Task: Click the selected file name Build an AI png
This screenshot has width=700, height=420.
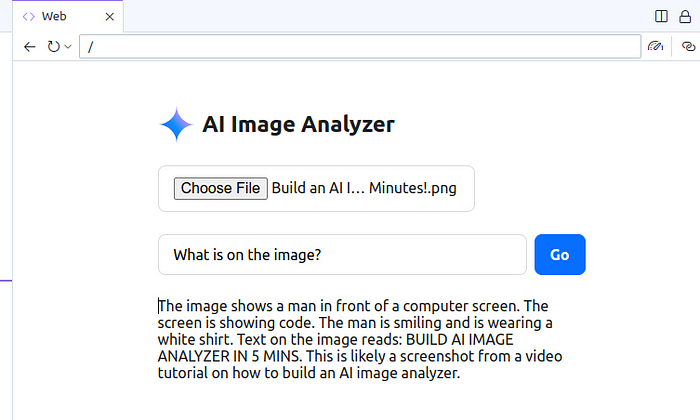Action: point(364,188)
